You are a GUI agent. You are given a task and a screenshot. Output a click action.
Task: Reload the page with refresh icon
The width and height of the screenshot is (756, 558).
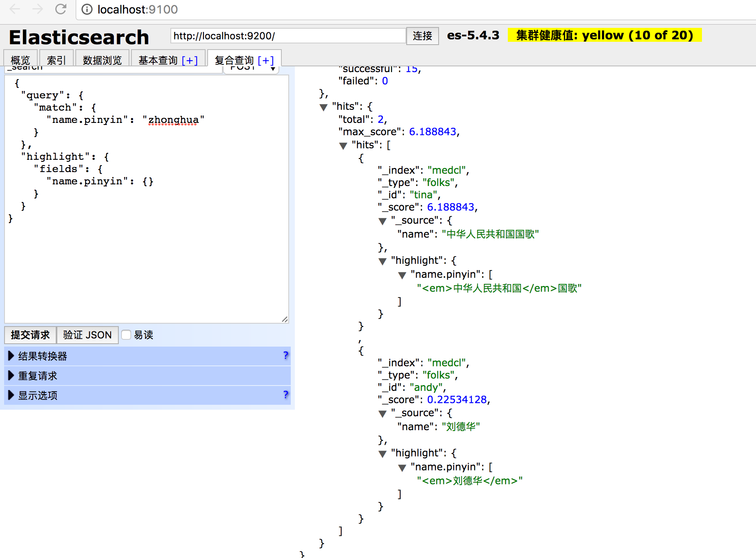click(x=61, y=9)
